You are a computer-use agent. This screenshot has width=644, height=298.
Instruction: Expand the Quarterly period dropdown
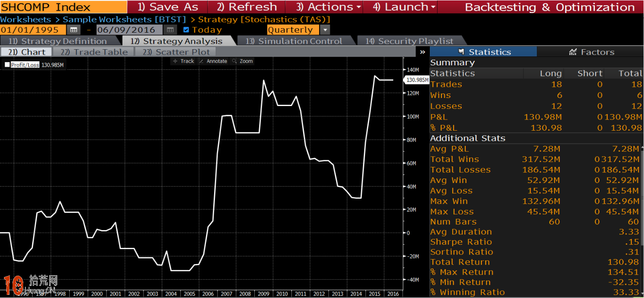(325, 30)
